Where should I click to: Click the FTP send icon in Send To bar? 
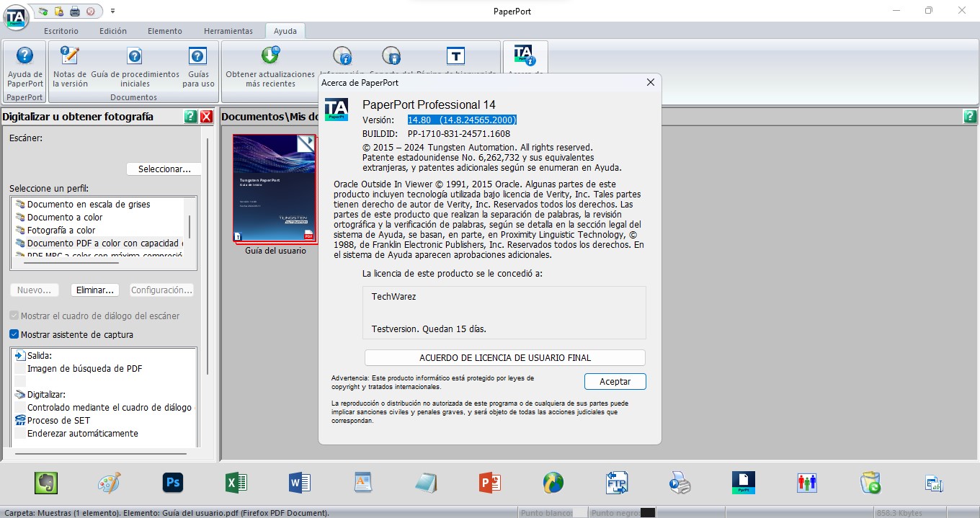[616, 483]
